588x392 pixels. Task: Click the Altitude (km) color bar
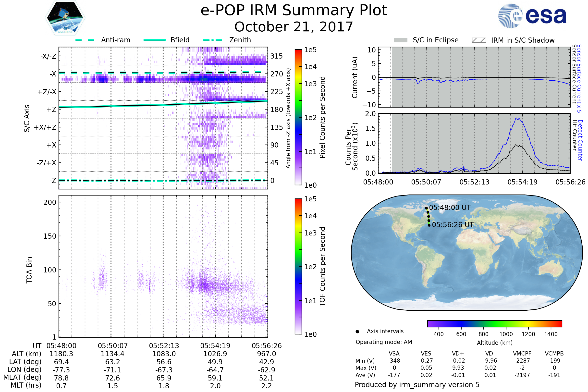tap(494, 324)
